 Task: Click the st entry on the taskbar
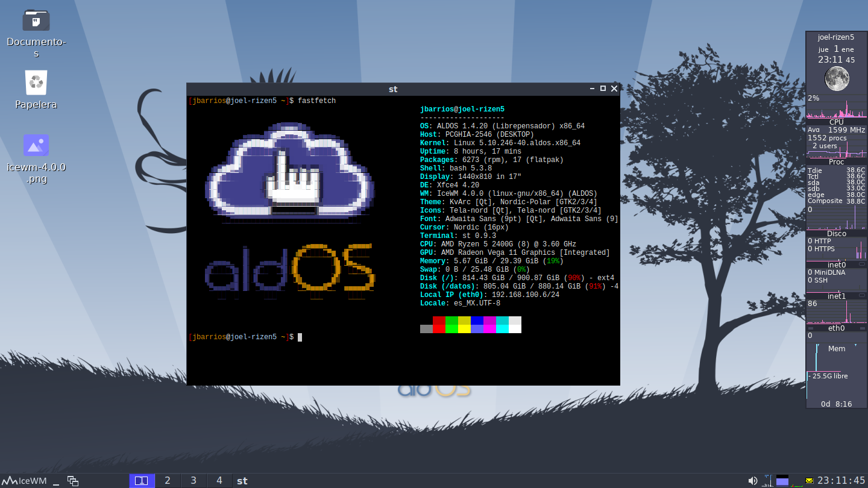coord(242,480)
